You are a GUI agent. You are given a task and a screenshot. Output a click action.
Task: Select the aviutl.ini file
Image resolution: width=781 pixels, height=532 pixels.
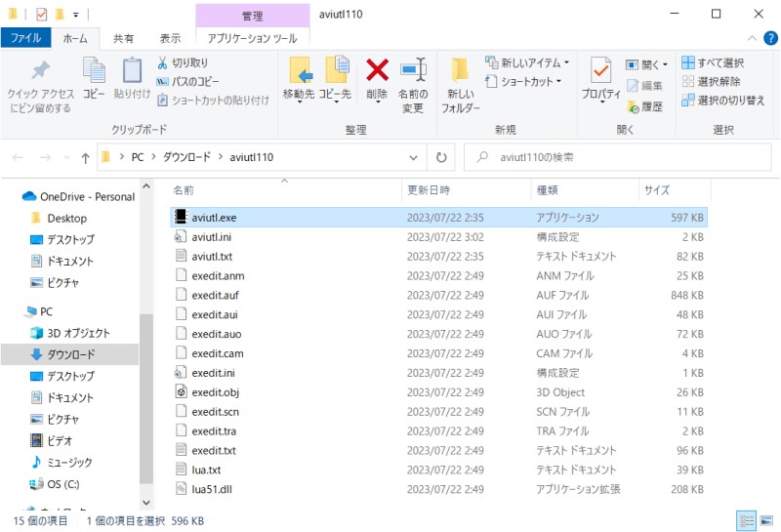[438, 237]
